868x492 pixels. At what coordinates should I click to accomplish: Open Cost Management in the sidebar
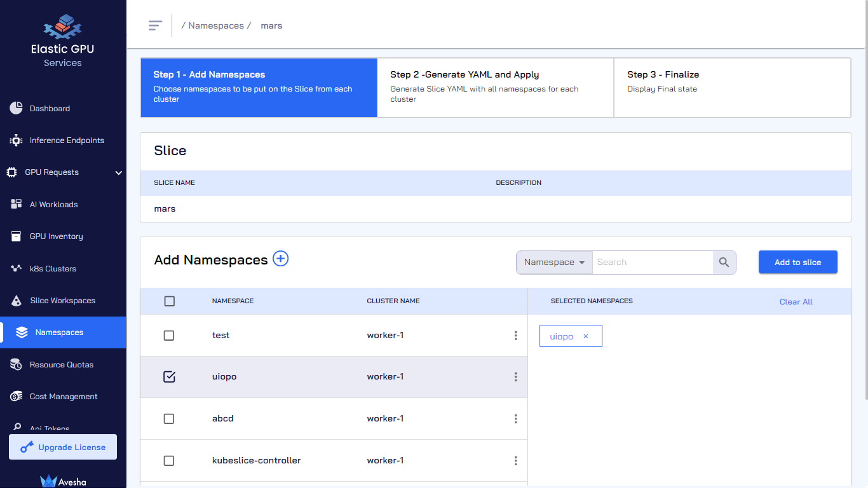click(x=63, y=397)
